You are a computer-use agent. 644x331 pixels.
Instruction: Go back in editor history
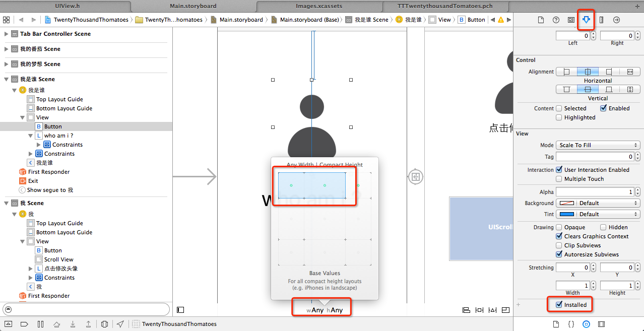coord(21,20)
